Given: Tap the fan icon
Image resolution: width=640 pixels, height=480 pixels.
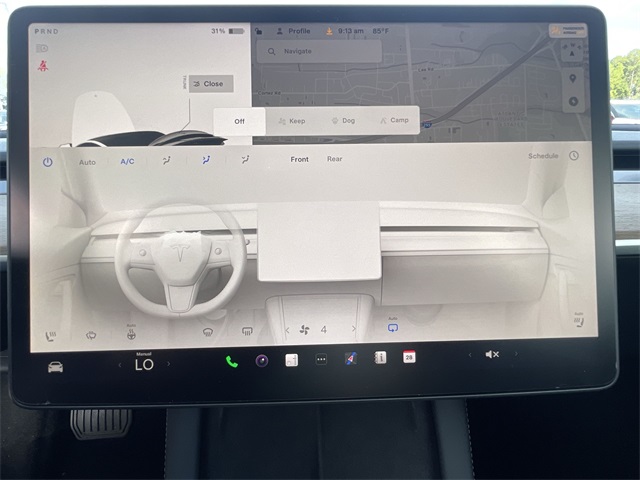Looking at the screenshot, I should (x=304, y=330).
